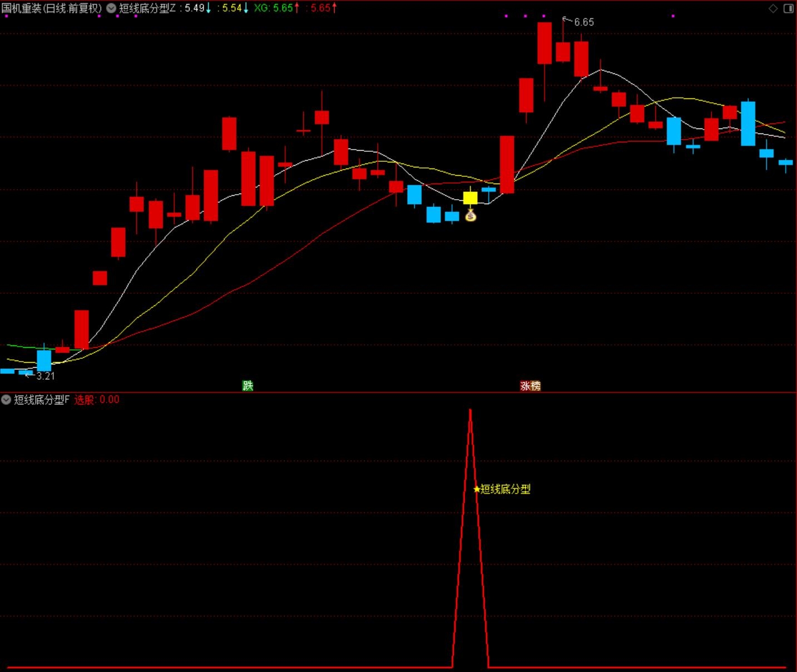Select the yellow highlighted candlestick
The height and width of the screenshot is (672, 797).
(471, 197)
